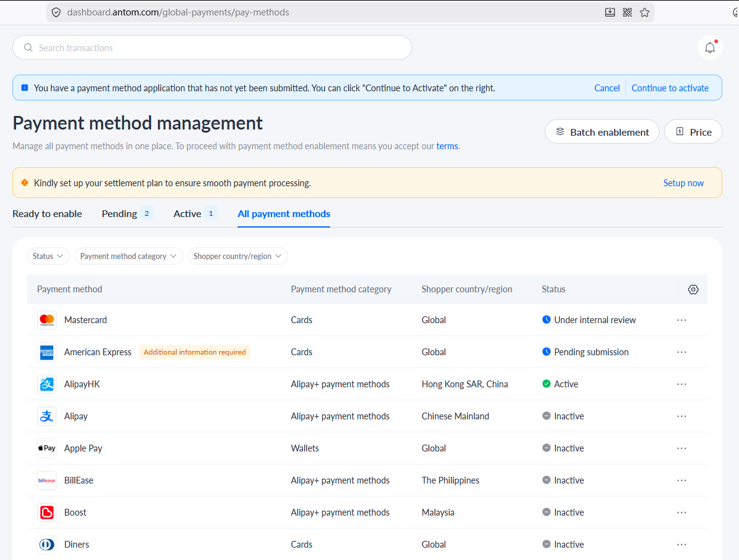This screenshot has width=739, height=560.
Task: Click the AlipayHK name text
Action: click(82, 384)
